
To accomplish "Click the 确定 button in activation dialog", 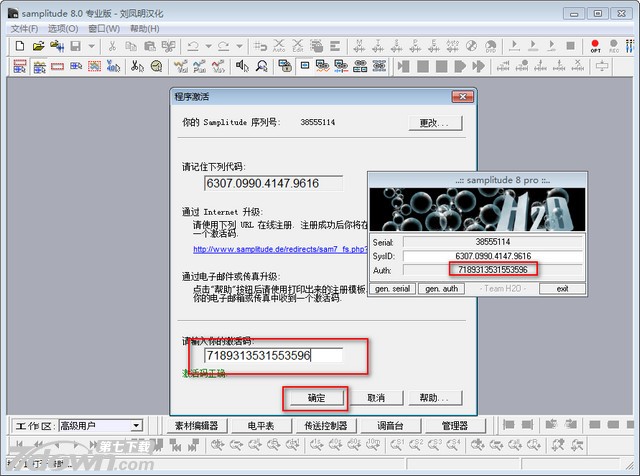I will (316, 398).
